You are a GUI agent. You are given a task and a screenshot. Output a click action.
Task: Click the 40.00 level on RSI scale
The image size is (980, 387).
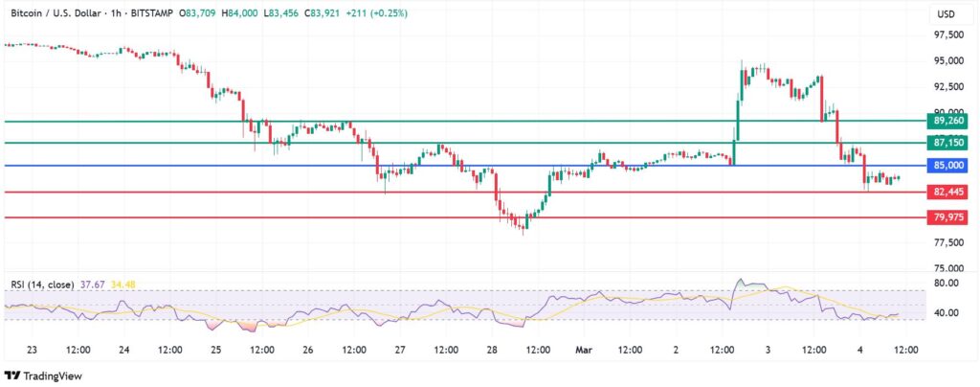pos(947,312)
